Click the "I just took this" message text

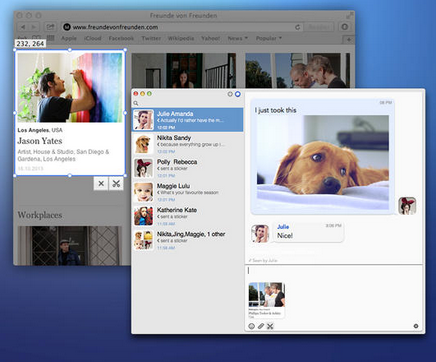click(x=275, y=110)
